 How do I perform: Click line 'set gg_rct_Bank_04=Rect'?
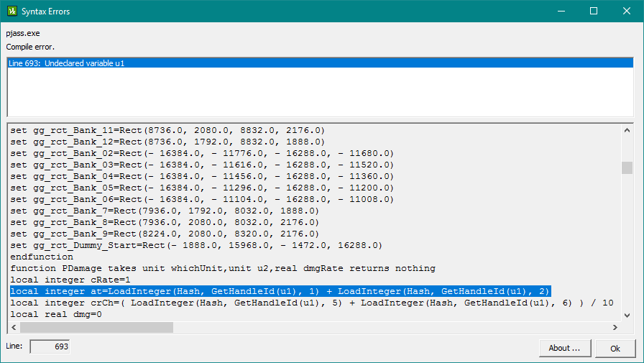click(202, 176)
